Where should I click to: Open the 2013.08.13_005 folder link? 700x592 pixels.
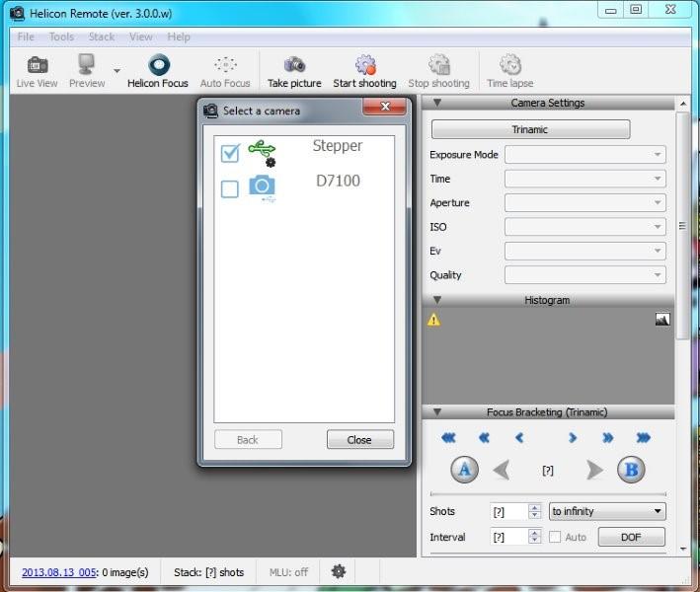click(x=59, y=572)
